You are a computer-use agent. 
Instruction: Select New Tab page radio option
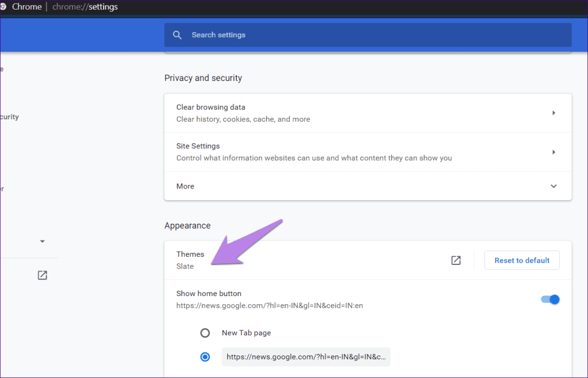tap(205, 333)
